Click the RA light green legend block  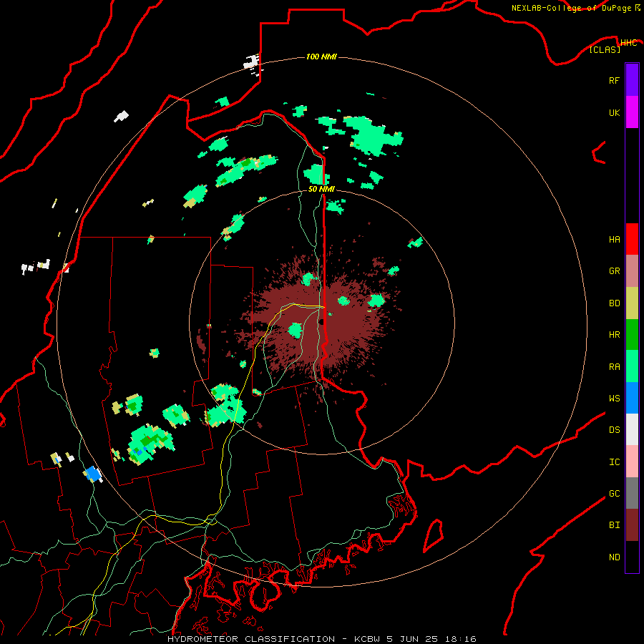[632, 366]
